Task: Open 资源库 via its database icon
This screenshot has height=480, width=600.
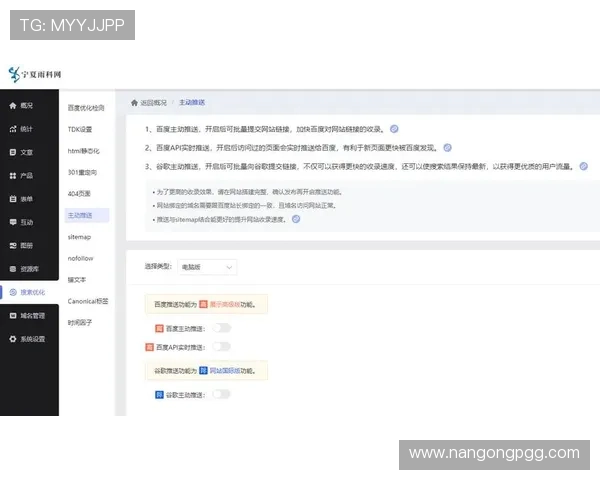Action: (13, 269)
